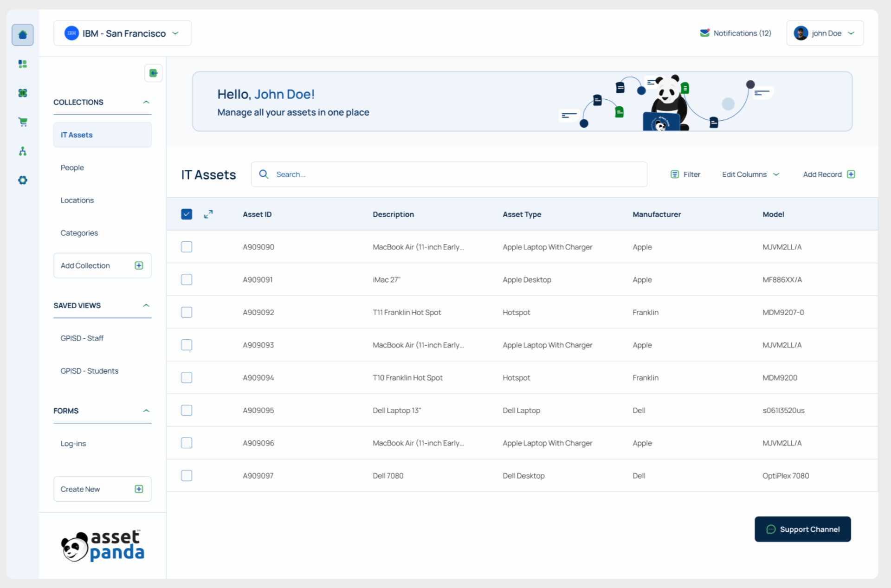The width and height of the screenshot is (891, 588).
Task: Open the Categories collection
Action: point(79,233)
